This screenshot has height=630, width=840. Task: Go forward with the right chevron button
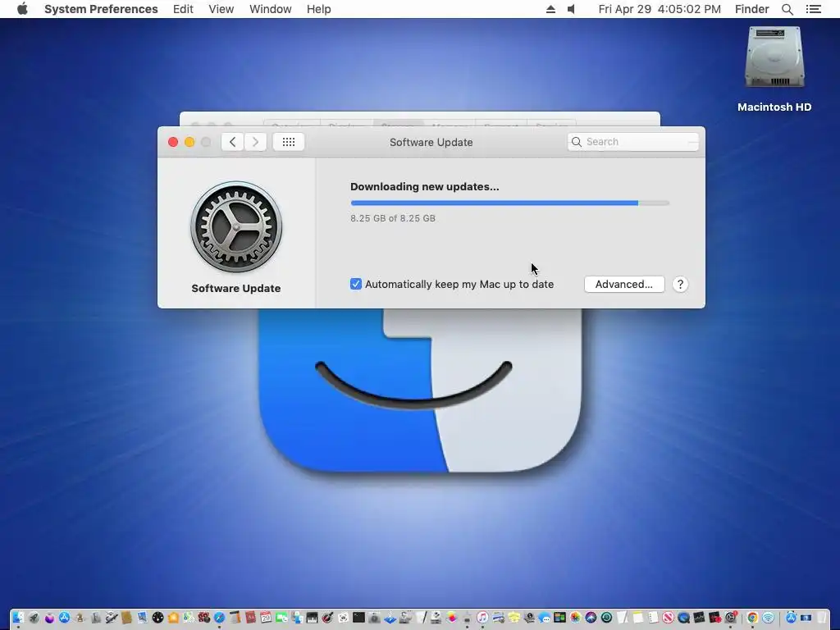(x=256, y=142)
